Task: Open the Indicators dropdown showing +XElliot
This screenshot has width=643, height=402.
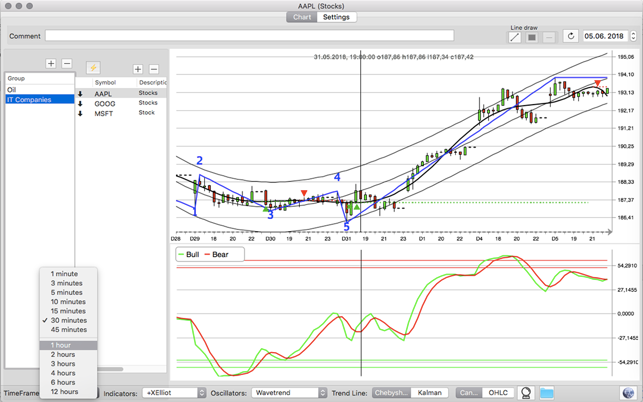Action: [x=174, y=393]
